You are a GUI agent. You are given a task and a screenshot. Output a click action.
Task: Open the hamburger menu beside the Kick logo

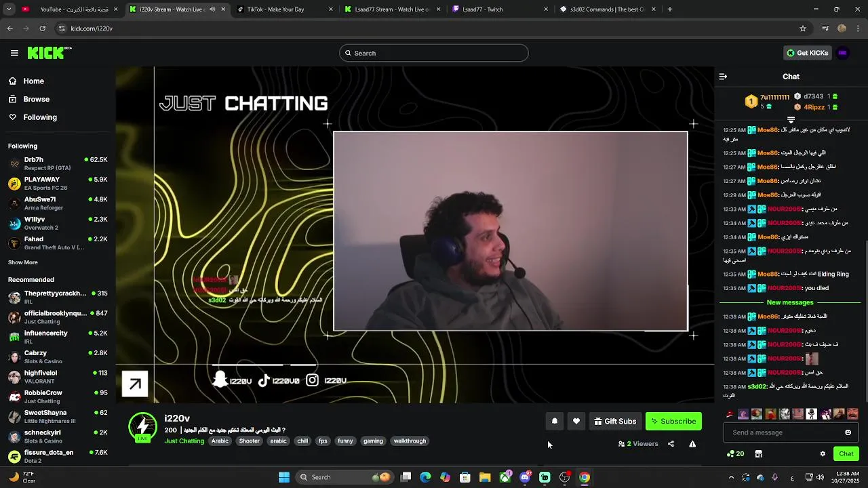pyautogui.click(x=14, y=53)
